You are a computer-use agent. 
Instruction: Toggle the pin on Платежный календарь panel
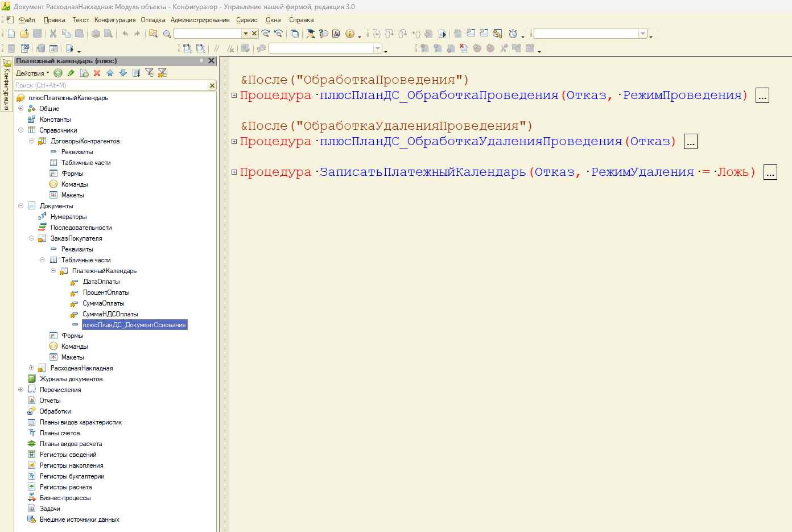click(201, 60)
